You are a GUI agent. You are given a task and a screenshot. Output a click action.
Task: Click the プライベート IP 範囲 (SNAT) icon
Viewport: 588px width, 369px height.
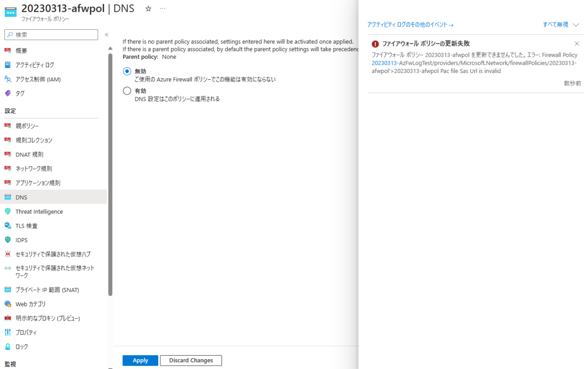(7, 290)
